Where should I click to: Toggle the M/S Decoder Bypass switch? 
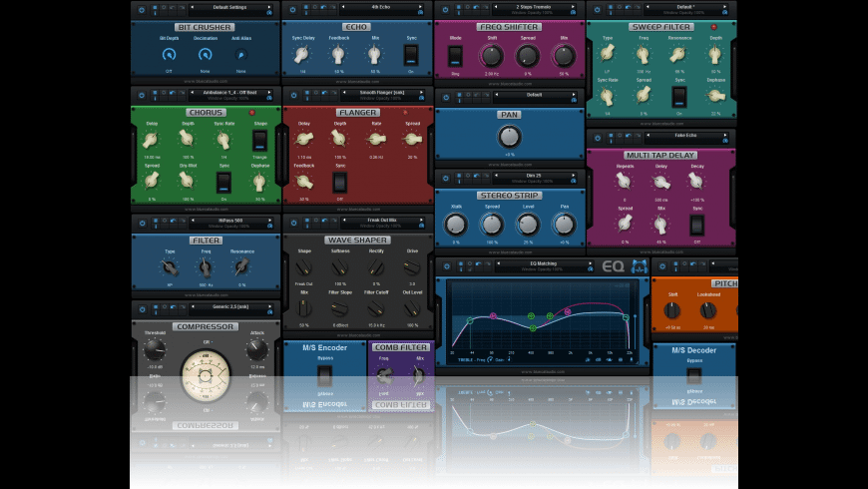[694, 376]
